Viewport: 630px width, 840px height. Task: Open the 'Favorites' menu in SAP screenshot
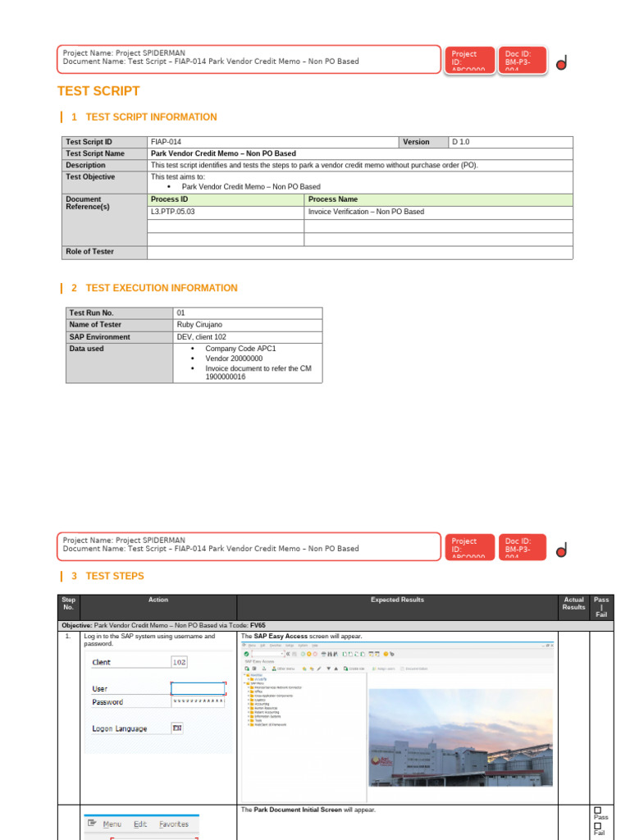click(174, 824)
